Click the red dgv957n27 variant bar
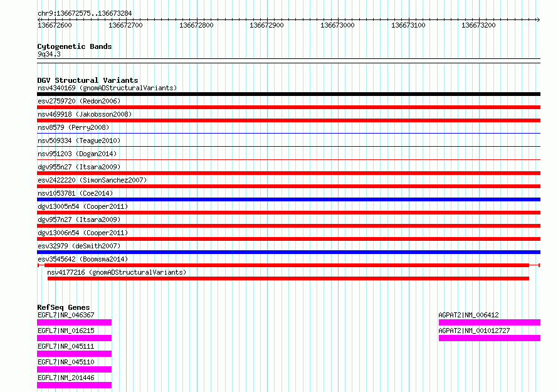This screenshot has width=558, height=392. (288, 226)
